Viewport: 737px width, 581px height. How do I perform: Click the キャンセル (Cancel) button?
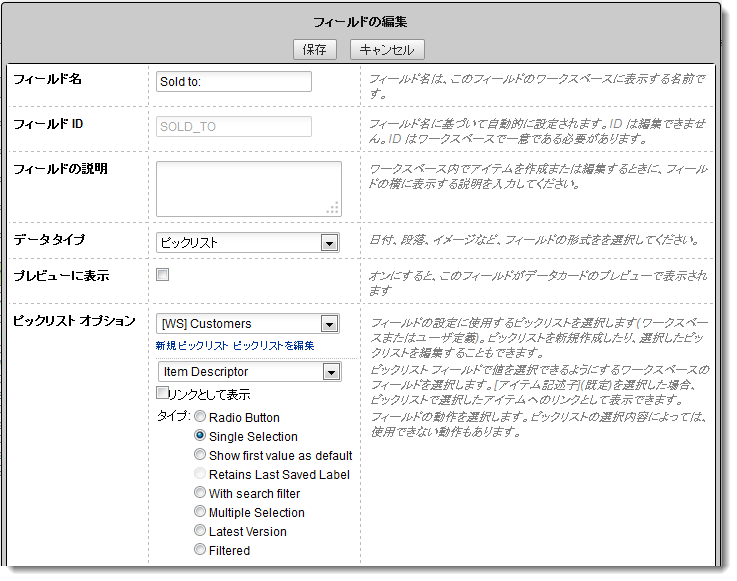(387, 49)
